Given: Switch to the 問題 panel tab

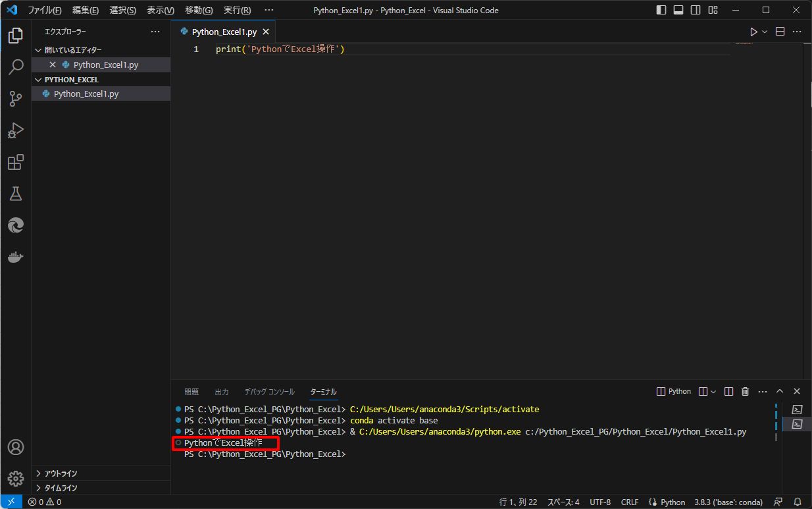Looking at the screenshot, I should coord(191,391).
